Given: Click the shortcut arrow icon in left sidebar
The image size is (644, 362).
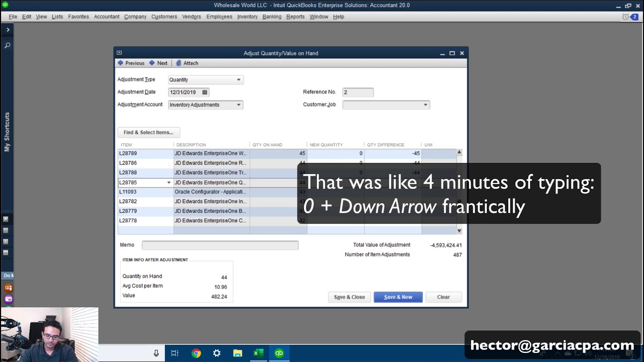Looking at the screenshot, I should click(6, 219).
